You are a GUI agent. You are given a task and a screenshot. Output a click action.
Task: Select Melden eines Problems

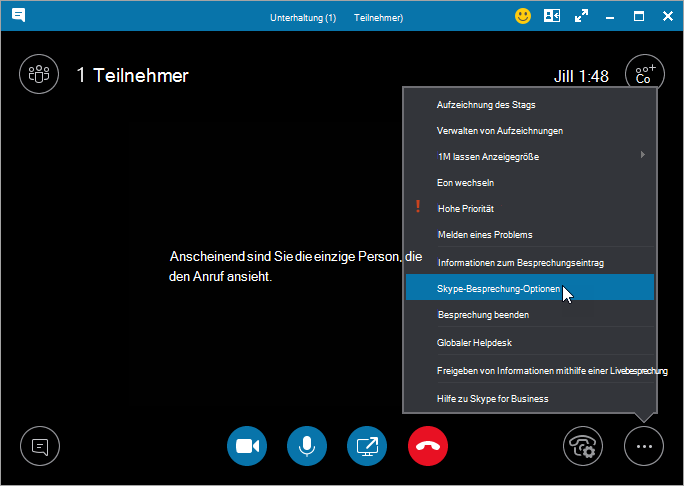(x=530, y=235)
